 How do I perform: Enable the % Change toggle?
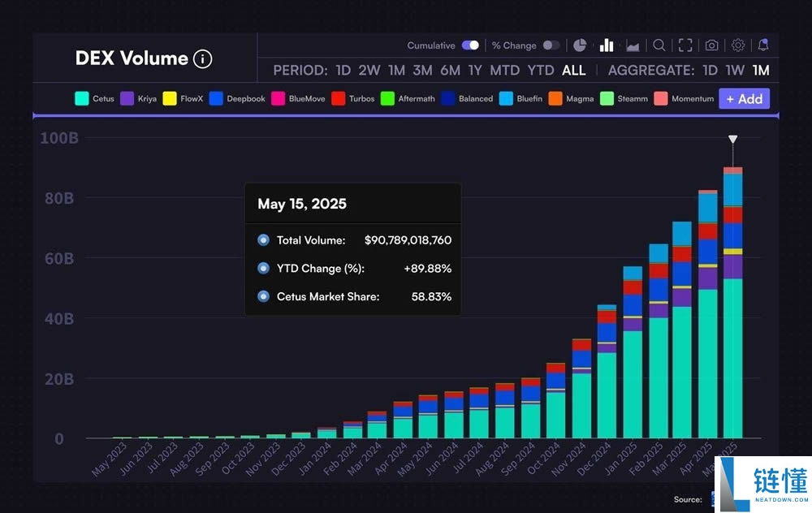[551, 45]
